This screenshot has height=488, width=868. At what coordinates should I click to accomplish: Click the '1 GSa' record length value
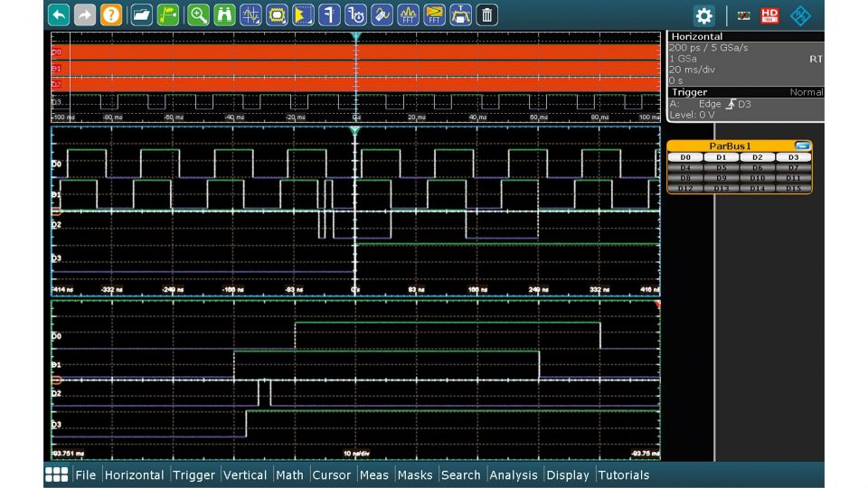683,59
